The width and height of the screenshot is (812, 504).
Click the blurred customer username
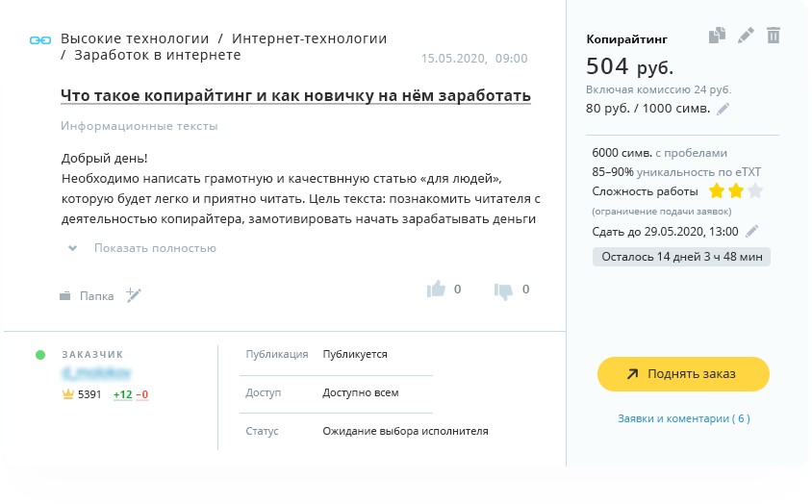pyautogui.click(x=96, y=373)
